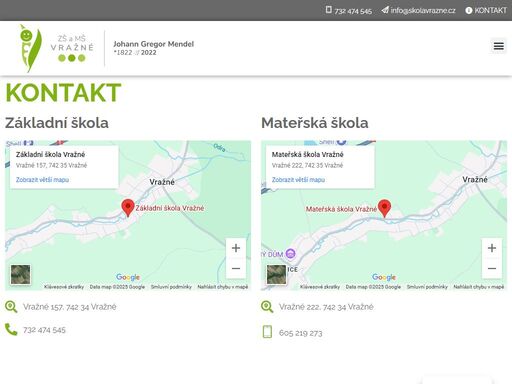Click magnifier icon next to Vražné 222 address
This screenshot has width=512, height=384.
[x=267, y=306]
